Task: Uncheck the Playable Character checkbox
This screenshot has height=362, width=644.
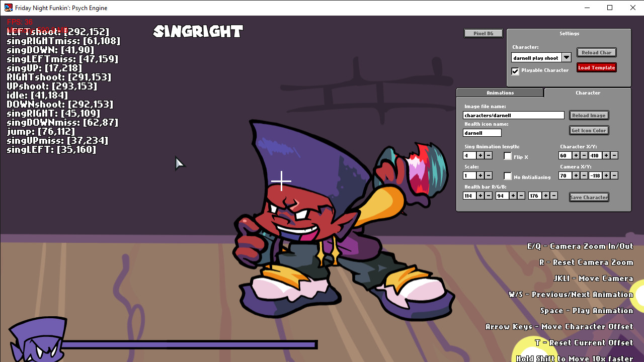Action: [515, 71]
